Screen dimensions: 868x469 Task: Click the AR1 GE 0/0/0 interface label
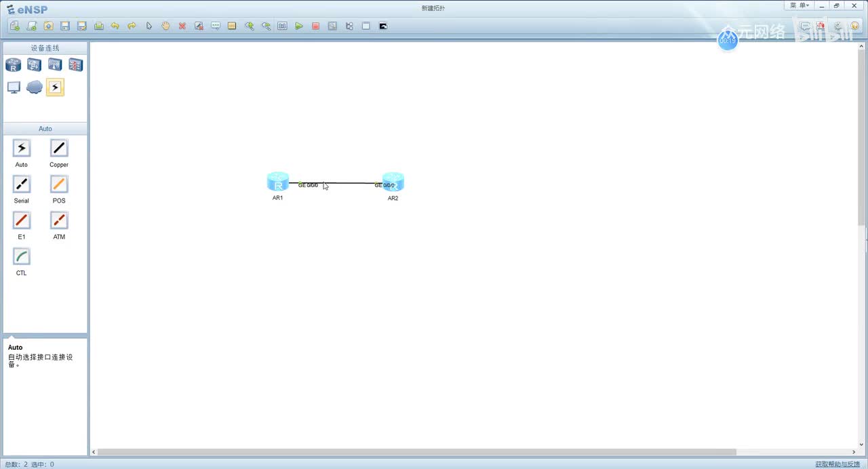(x=308, y=185)
